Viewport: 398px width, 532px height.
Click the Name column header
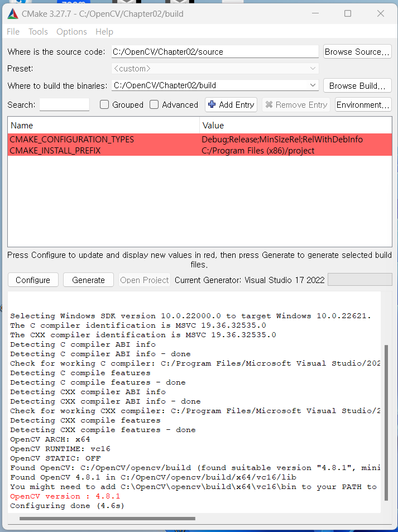[103, 125]
